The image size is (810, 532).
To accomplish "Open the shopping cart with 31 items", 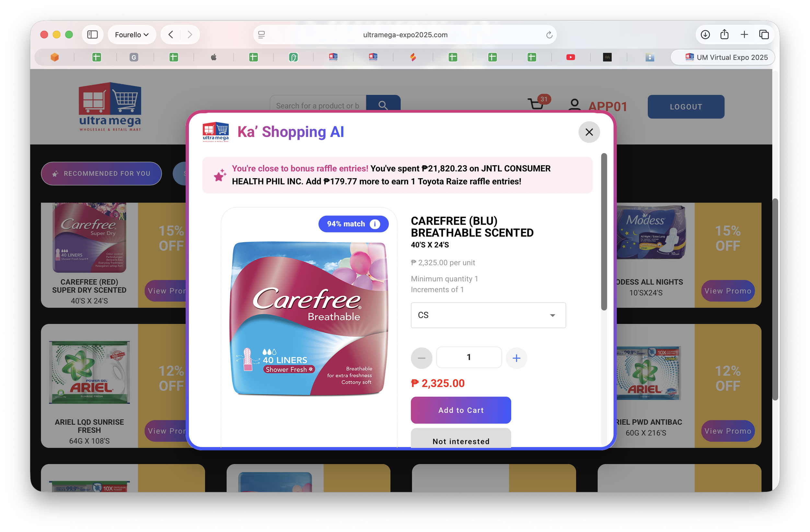I will tap(538, 103).
